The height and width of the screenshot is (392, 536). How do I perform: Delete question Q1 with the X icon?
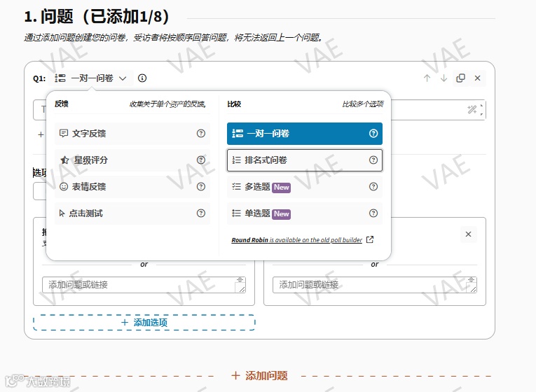(x=478, y=78)
